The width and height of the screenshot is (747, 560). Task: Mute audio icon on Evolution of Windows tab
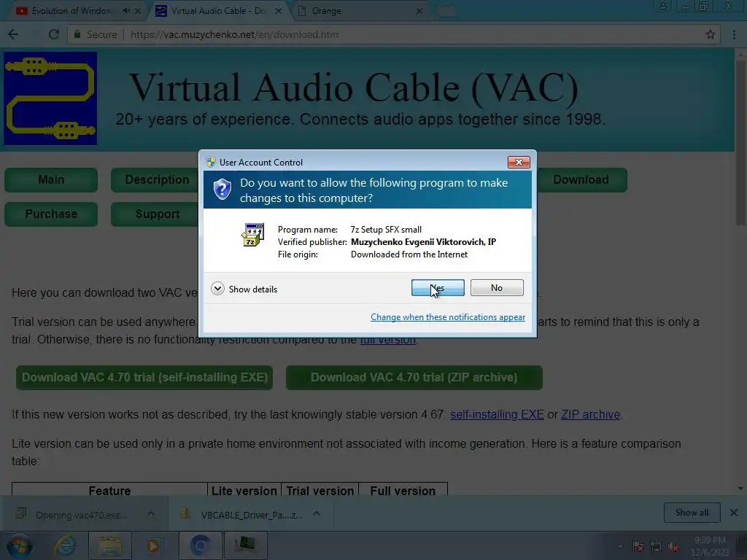click(x=126, y=10)
